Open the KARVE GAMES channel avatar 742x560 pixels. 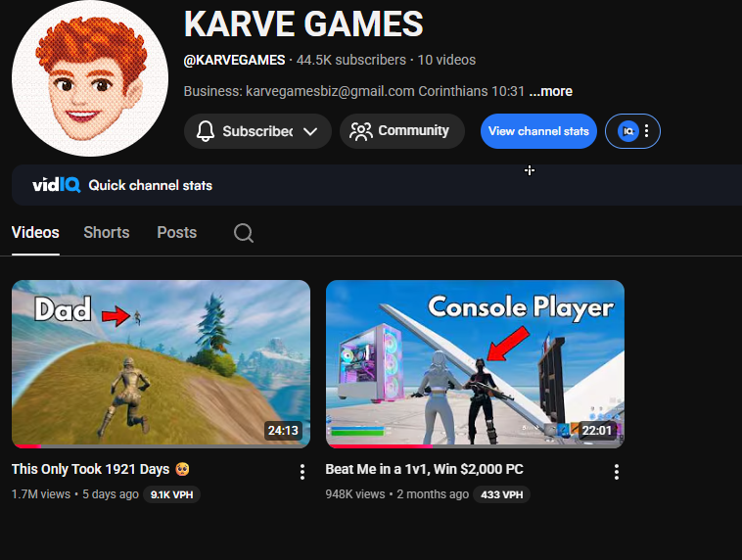(x=90, y=78)
